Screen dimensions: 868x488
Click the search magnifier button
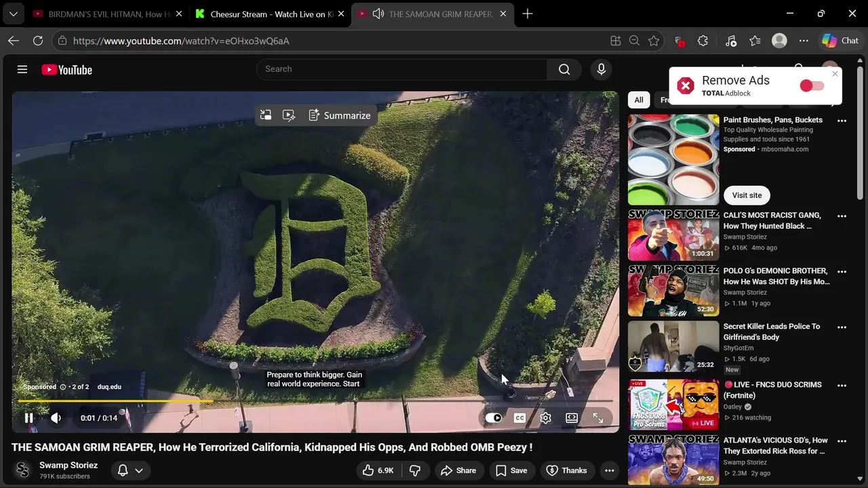pyautogui.click(x=564, y=69)
